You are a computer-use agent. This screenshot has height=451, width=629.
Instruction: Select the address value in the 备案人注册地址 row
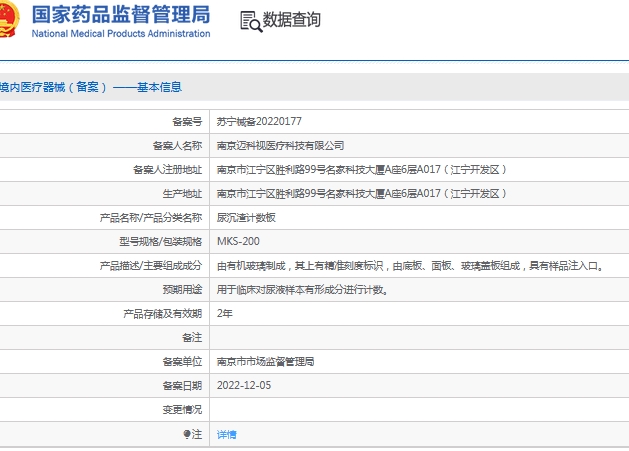(362, 169)
